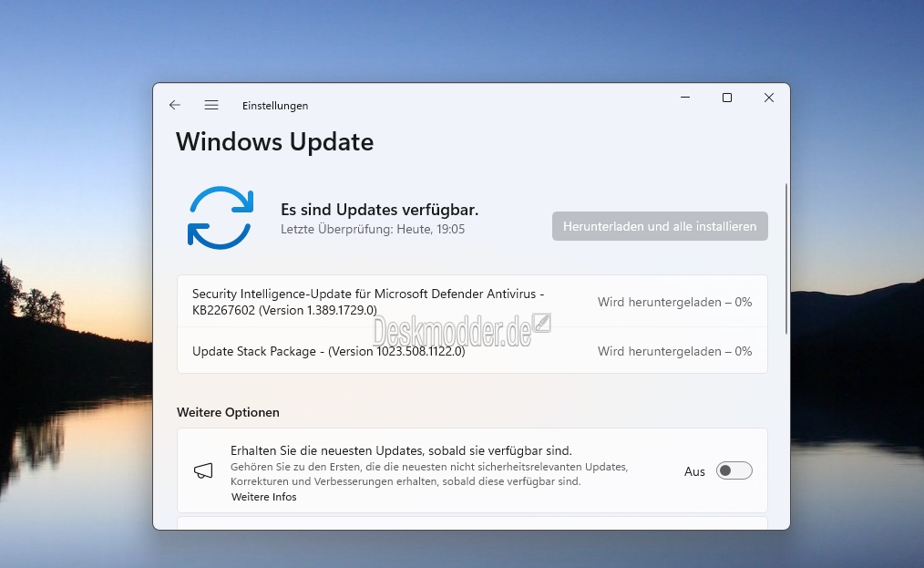Click 'Erhalten Sie die neuesten Updates' title text
This screenshot has height=568, width=924.
tap(401, 450)
